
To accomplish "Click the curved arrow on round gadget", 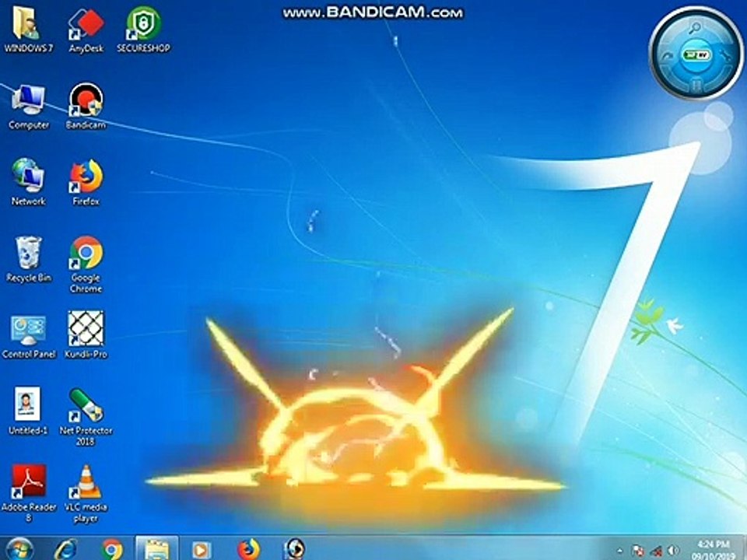I will point(667,57).
